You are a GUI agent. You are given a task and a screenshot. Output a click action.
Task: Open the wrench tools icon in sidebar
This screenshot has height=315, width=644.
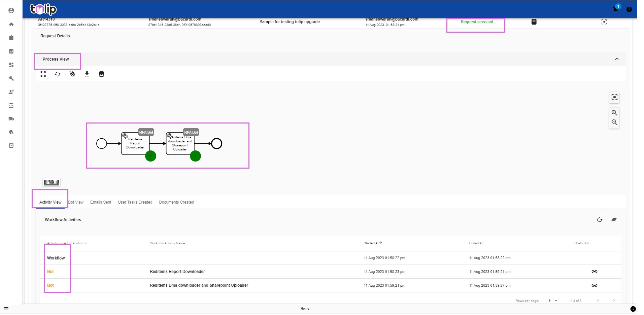coord(11,78)
